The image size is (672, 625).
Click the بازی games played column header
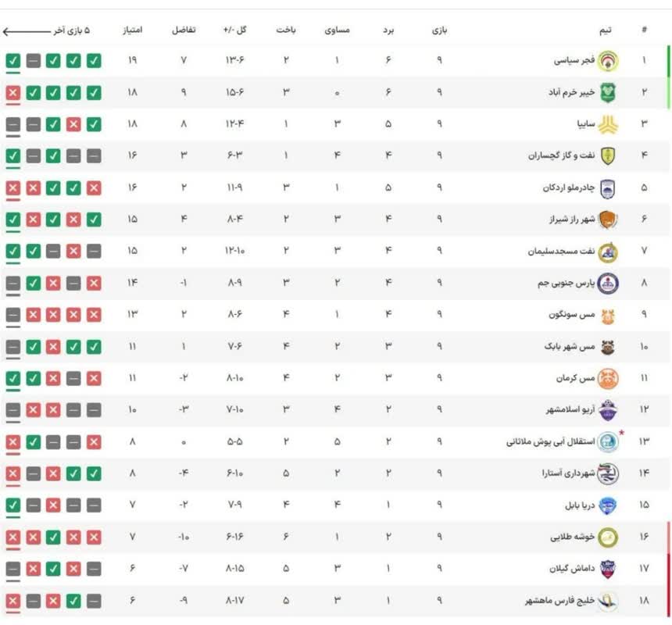(x=439, y=30)
